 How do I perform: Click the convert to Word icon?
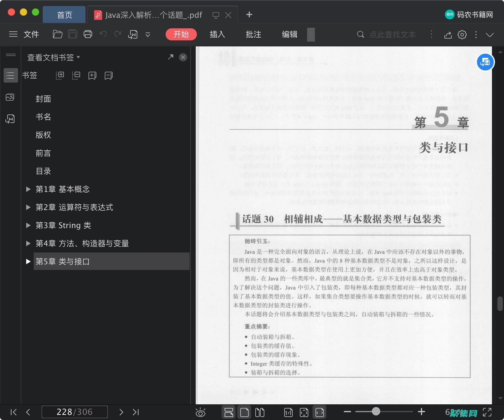tap(132, 34)
